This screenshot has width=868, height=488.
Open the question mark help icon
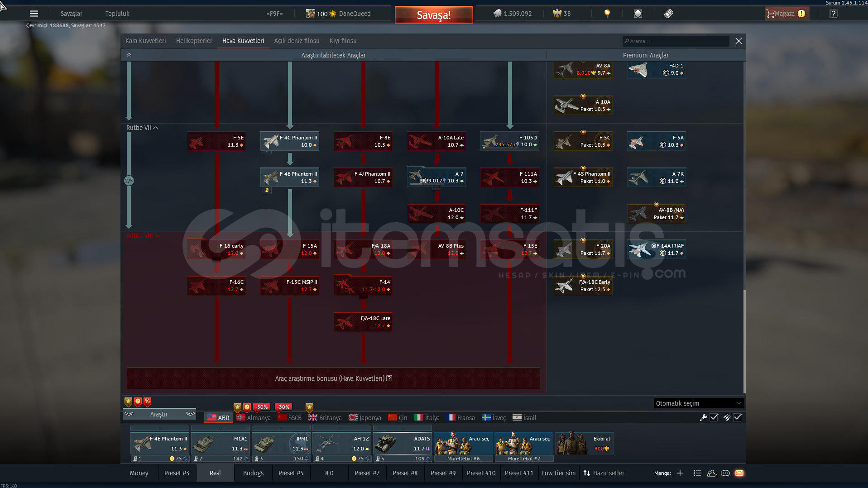click(834, 14)
